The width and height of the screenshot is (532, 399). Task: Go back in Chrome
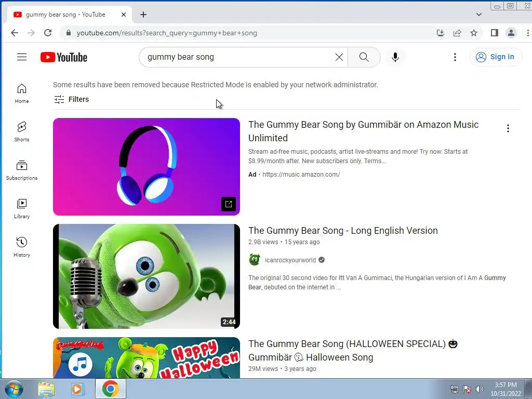tap(14, 33)
